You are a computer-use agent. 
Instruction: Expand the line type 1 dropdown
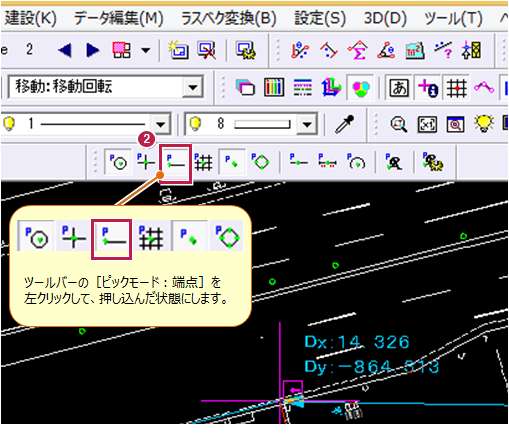pyautogui.click(x=161, y=124)
